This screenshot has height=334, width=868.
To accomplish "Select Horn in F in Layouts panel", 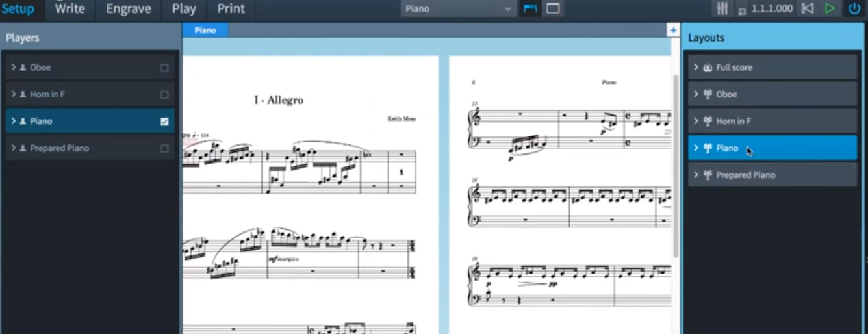I will click(734, 121).
